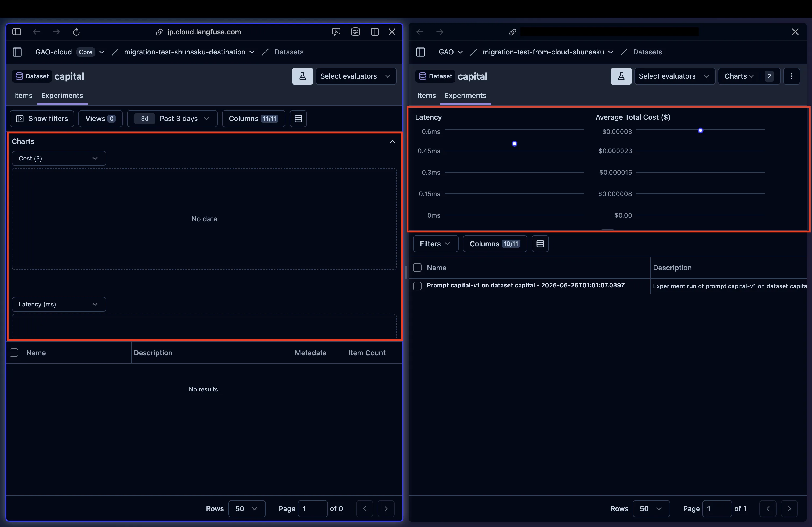This screenshot has height=527, width=812.
Task: Go forward in right browser window
Action: pyautogui.click(x=440, y=32)
